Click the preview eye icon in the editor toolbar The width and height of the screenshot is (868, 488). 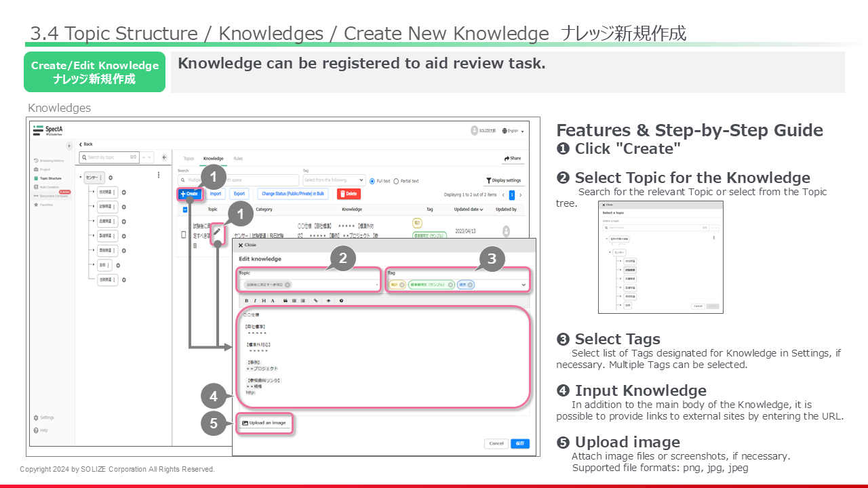[x=328, y=300]
